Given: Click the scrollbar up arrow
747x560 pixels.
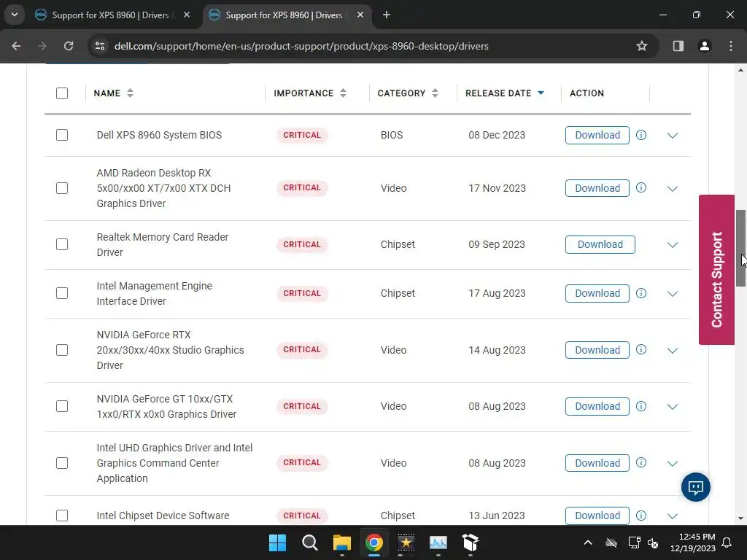Looking at the screenshot, I should (740, 70).
